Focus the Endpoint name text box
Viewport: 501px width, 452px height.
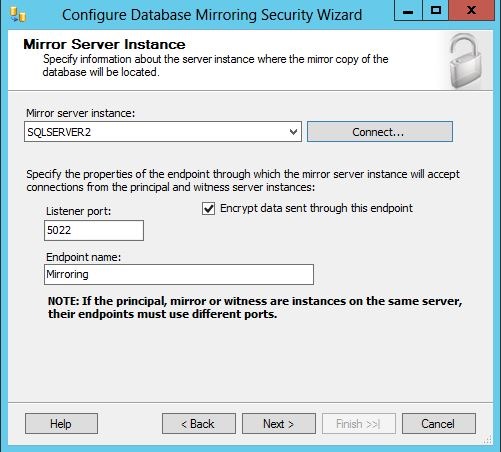point(179,274)
